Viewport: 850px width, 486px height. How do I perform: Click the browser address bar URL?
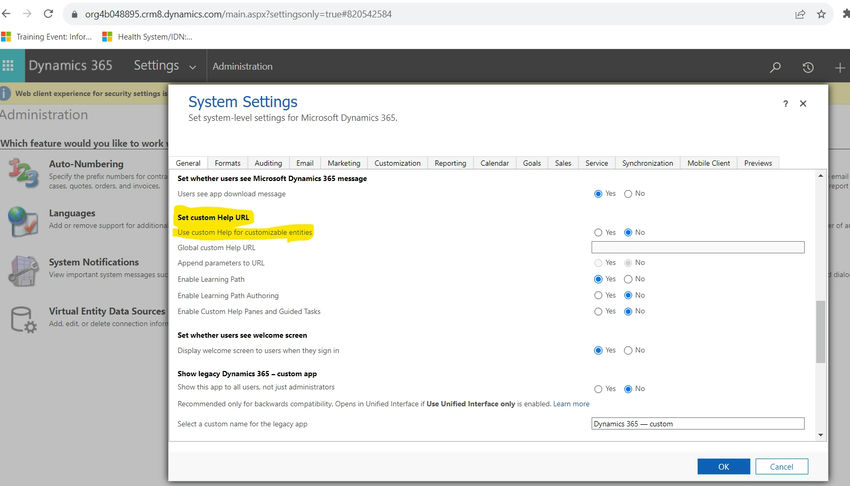(x=238, y=14)
